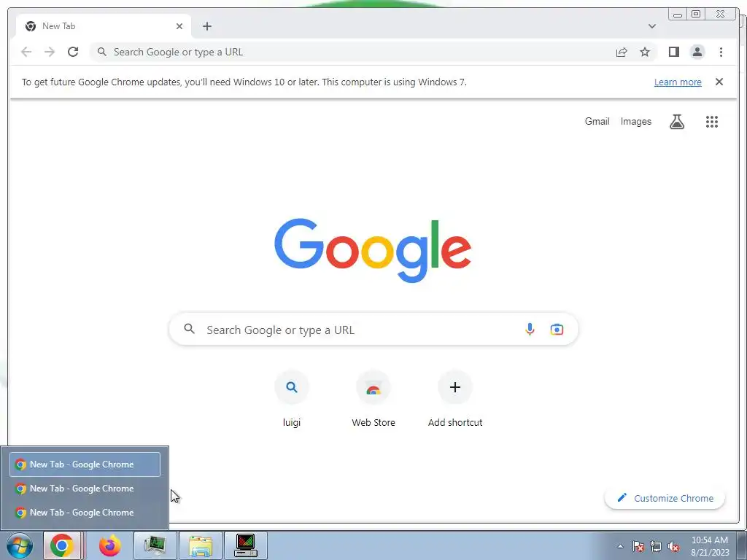The width and height of the screenshot is (747, 560).
Task: Go back with the back arrow
Action: [x=26, y=52]
